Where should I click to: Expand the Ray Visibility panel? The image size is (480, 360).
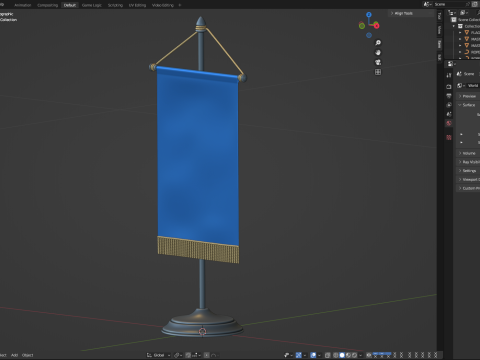468,162
